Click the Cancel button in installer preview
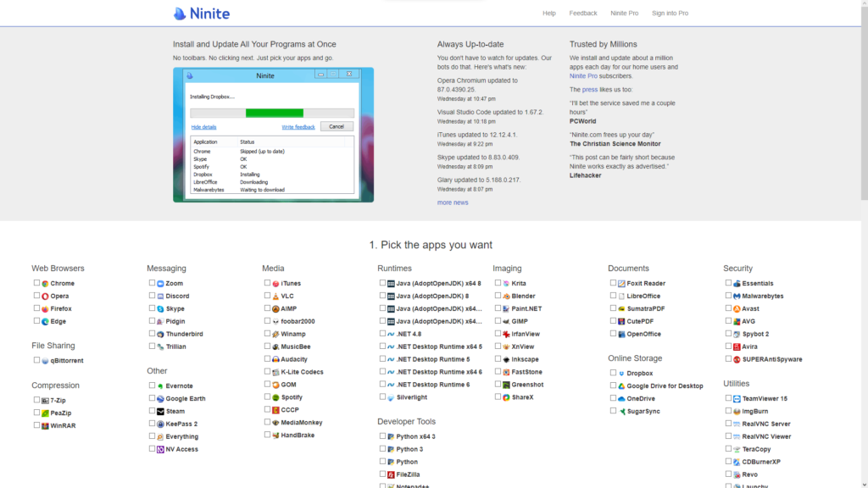The image size is (868, 488). 336,126
